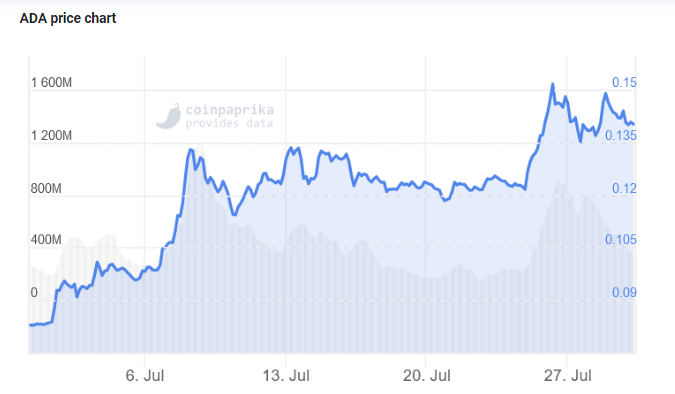Click the 1 200M volume axis label

tap(51, 136)
